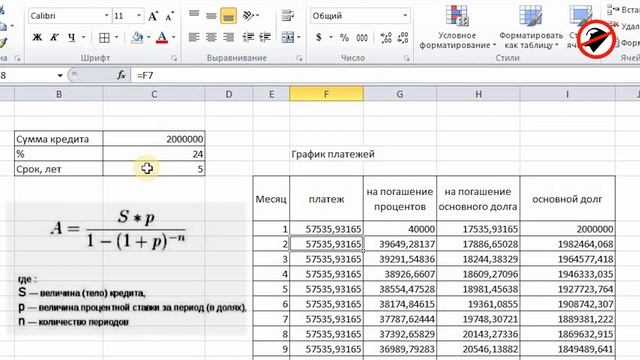Screen dimensions: 640x360
Task: Select the на погашение процентов header cell
Action: coord(400,199)
